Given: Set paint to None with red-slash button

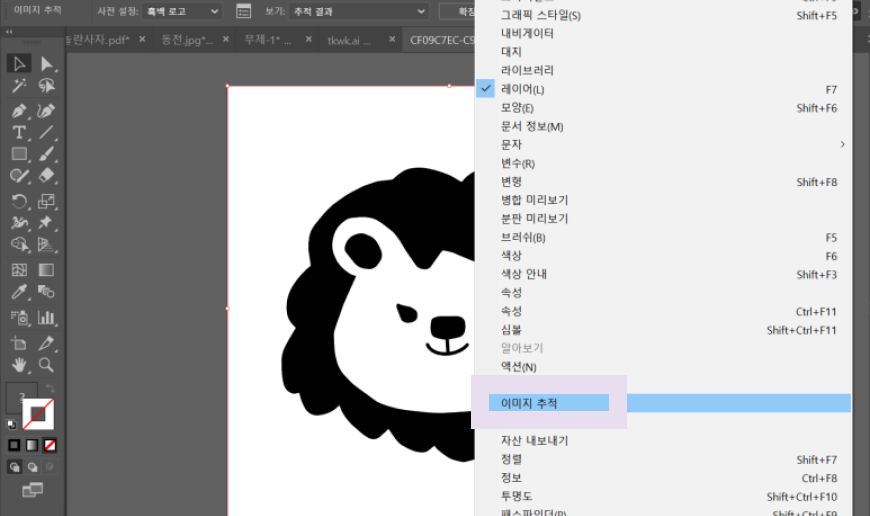Looking at the screenshot, I should tap(50, 445).
